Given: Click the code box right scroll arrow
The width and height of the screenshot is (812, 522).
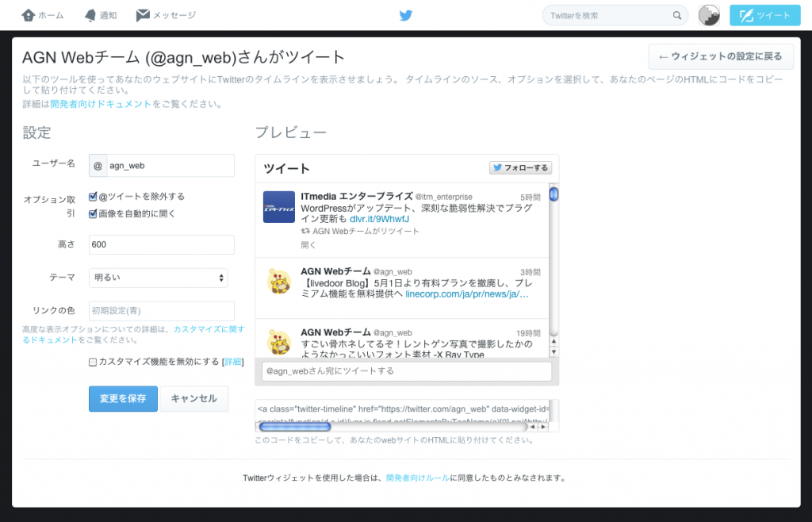Looking at the screenshot, I should tap(543, 428).
